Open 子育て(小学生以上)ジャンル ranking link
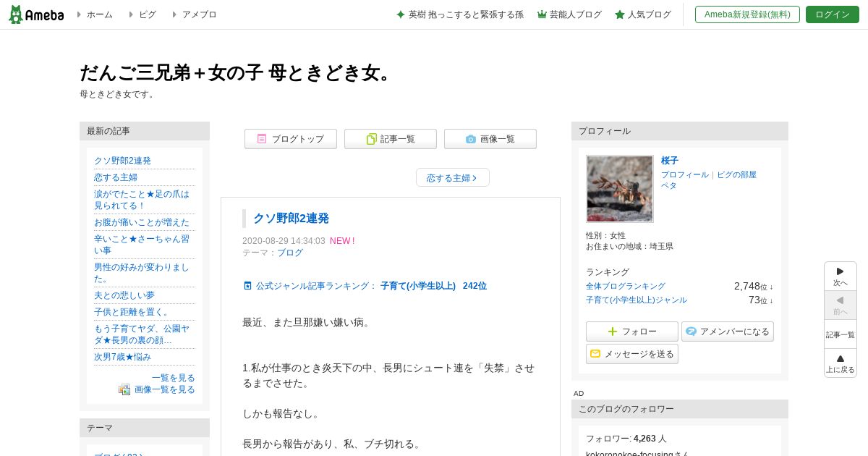Viewport: 868px width, 456px height. tap(637, 300)
